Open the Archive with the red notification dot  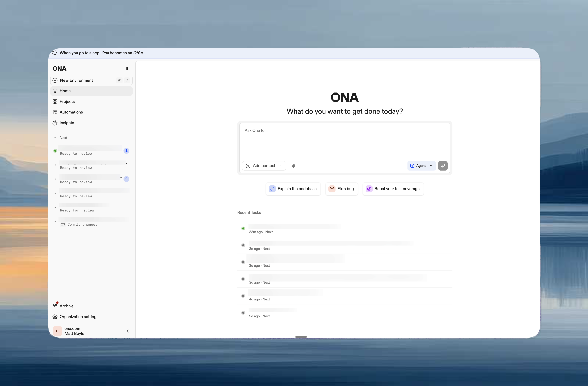click(x=66, y=306)
